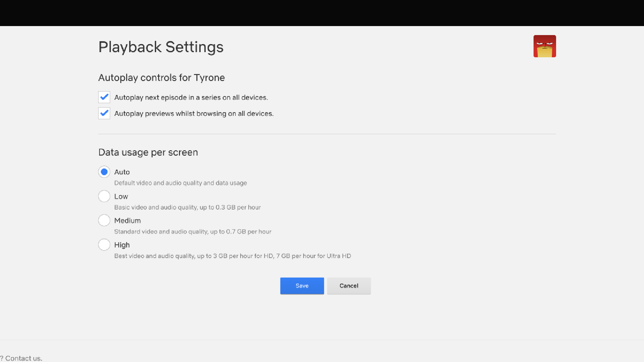Click 'Best video and audio quality' description

coord(232,256)
